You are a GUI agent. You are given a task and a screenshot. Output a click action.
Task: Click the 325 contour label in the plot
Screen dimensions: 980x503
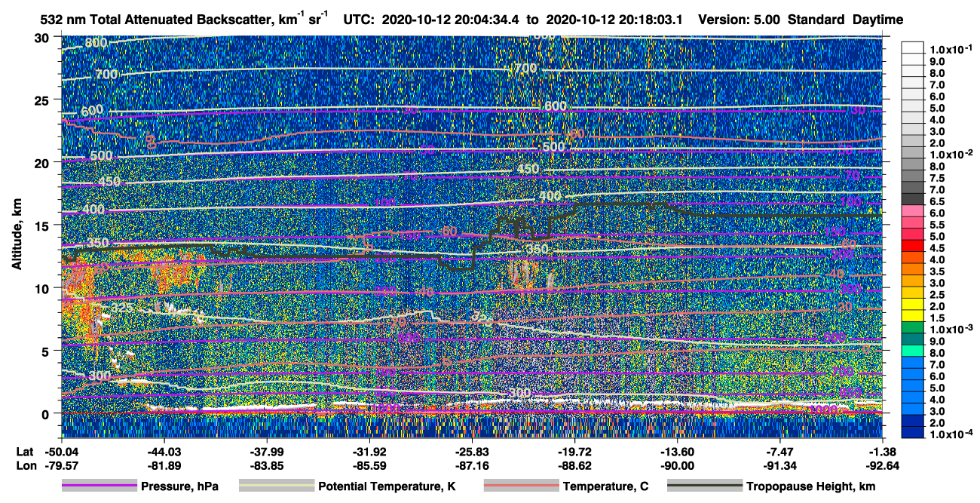(123, 309)
